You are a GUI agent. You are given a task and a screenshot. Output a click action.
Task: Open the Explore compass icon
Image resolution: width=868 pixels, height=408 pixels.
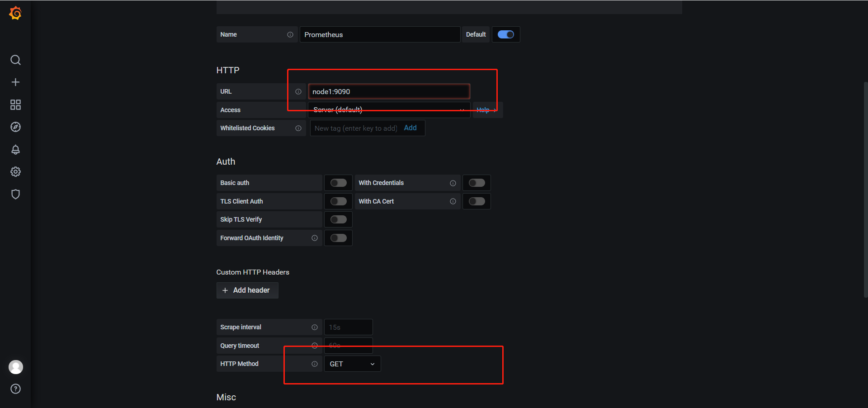[15, 127]
